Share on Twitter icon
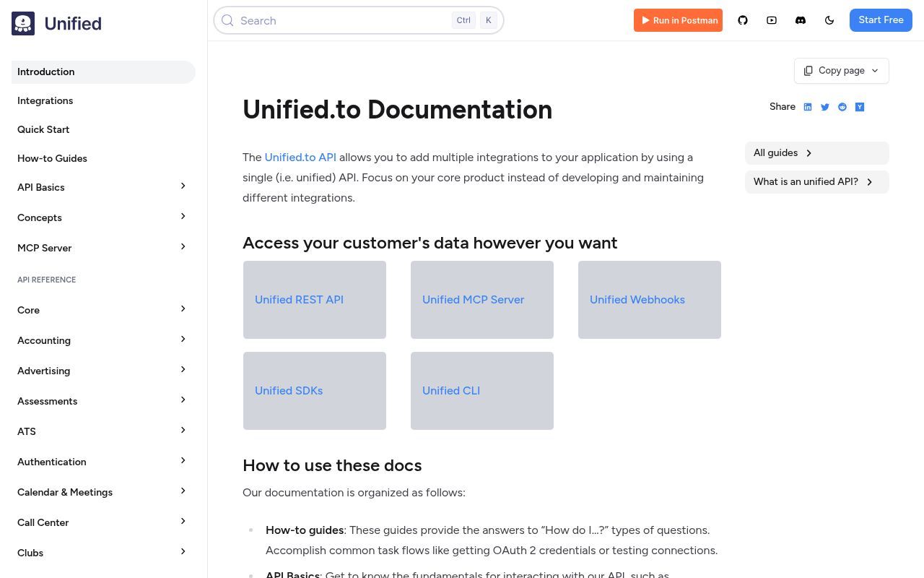The width and height of the screenshot is (924, 578). pyautogui.click(x=825, y=107)
